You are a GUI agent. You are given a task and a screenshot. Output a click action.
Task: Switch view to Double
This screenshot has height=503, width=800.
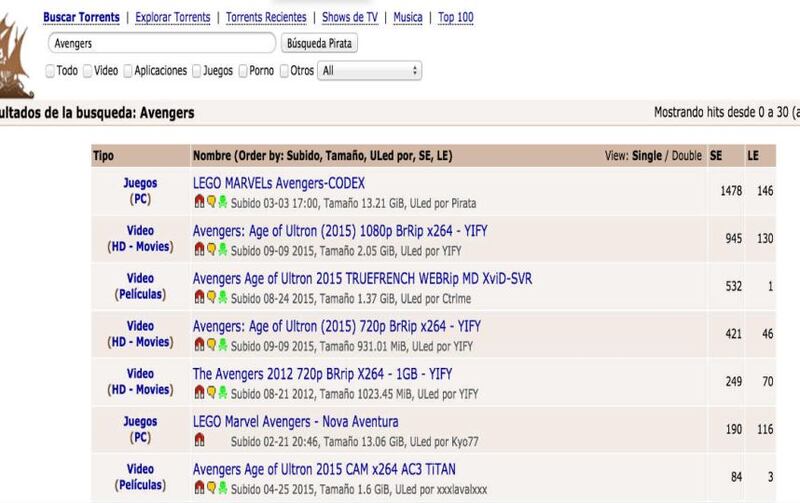point(686,156)
